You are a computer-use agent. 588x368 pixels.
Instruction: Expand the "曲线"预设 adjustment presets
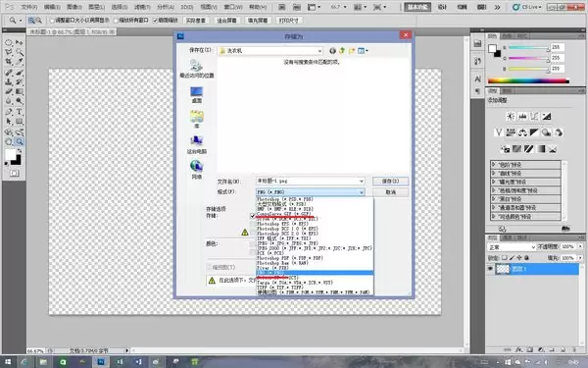pyautogui.click(x=525, y=173)
